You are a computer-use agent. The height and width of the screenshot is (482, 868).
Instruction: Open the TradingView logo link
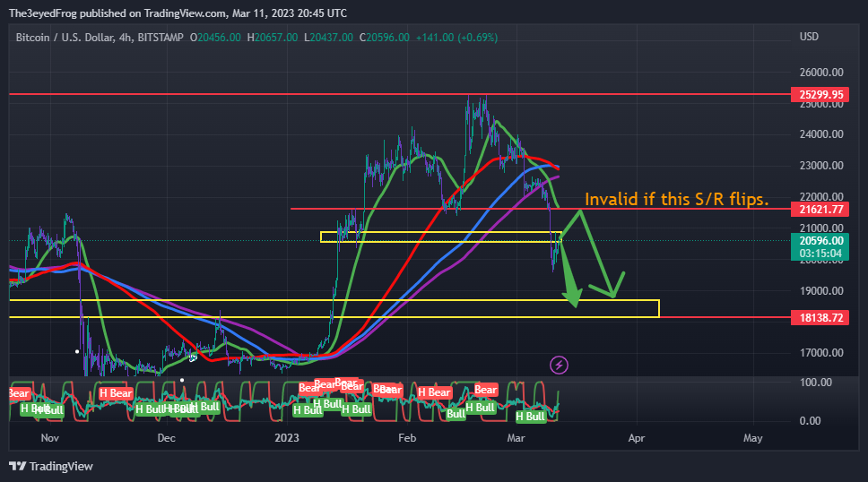point(51,467)
